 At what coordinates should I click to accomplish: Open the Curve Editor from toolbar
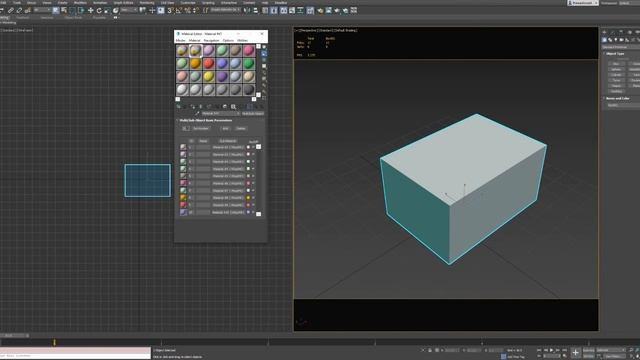click(292, 10)
